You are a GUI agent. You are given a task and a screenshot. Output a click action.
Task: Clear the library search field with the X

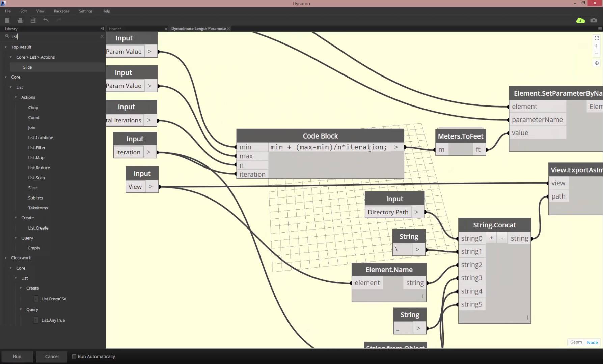tap(102, 37)
